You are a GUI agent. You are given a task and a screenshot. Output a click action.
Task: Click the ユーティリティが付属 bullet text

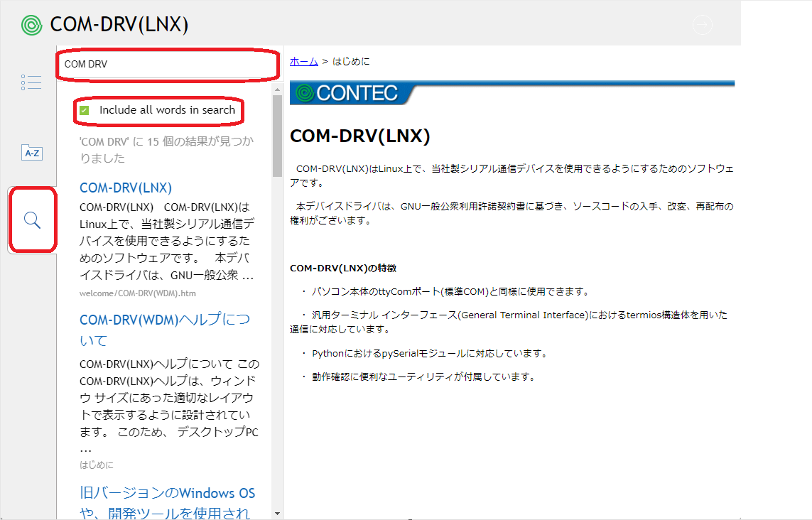point(423,377)
